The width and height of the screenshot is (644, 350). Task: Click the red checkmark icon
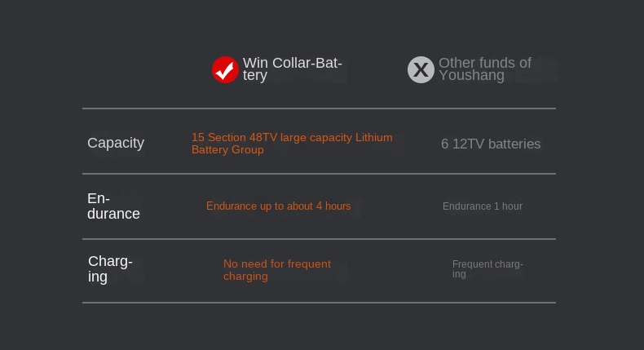(x=225, y=69)
